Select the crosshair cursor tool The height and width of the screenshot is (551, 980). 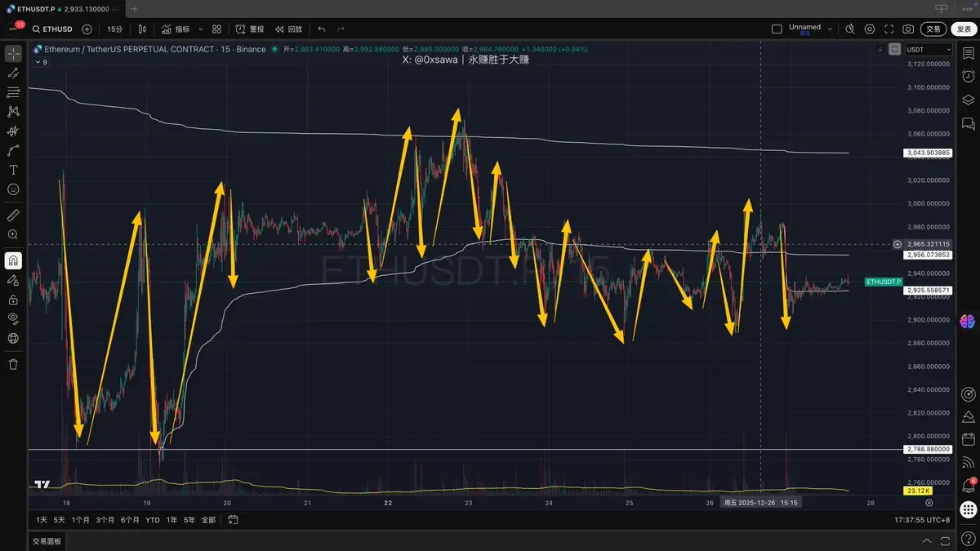(13, 54)
